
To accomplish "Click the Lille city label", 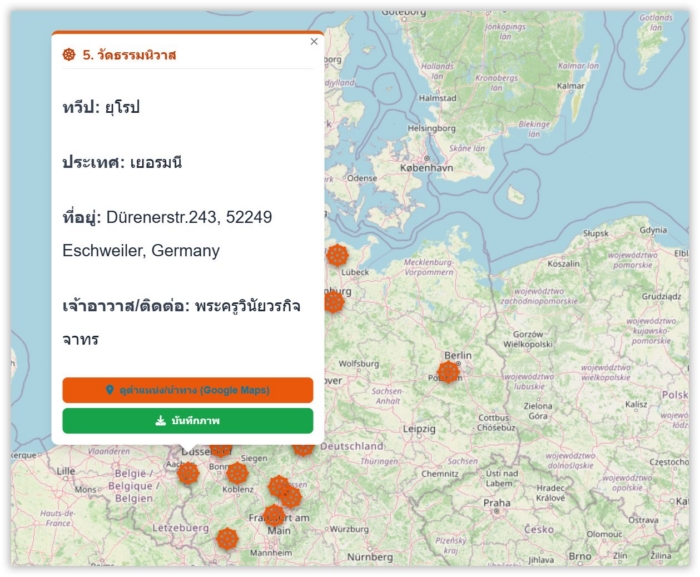I will click(x=66, y=471).
